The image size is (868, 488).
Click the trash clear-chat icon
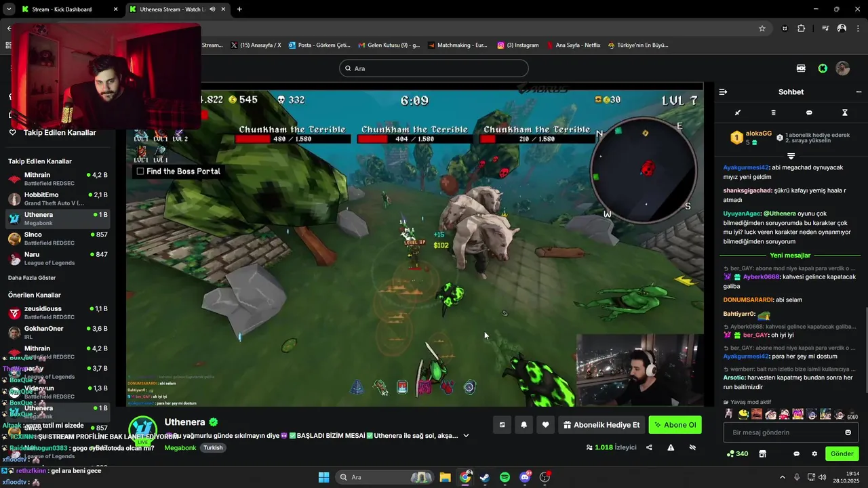click(x=774, y=113)
